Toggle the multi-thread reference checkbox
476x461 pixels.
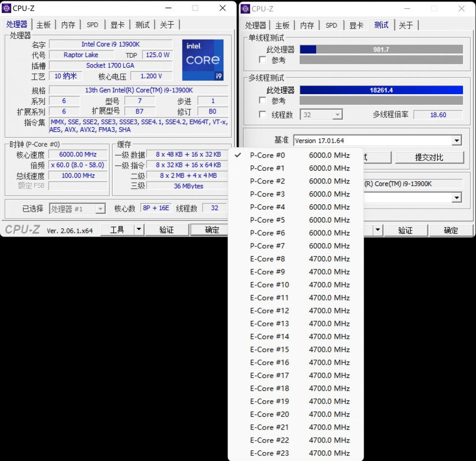click(x=263, y=100)
